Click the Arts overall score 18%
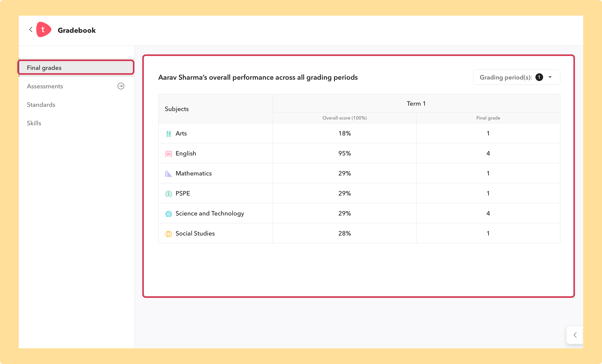The width and height of the screenshot is (602, 364). pyautogui.click(x=345, y=133)
